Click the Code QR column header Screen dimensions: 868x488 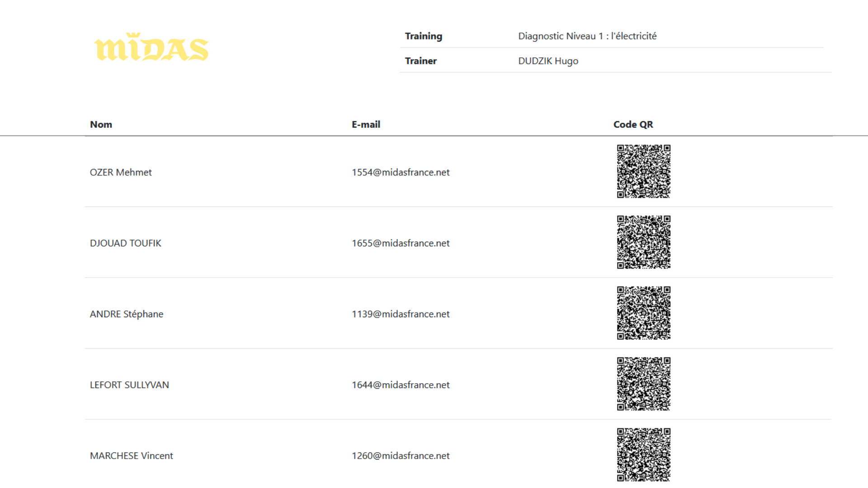[633, 124]
